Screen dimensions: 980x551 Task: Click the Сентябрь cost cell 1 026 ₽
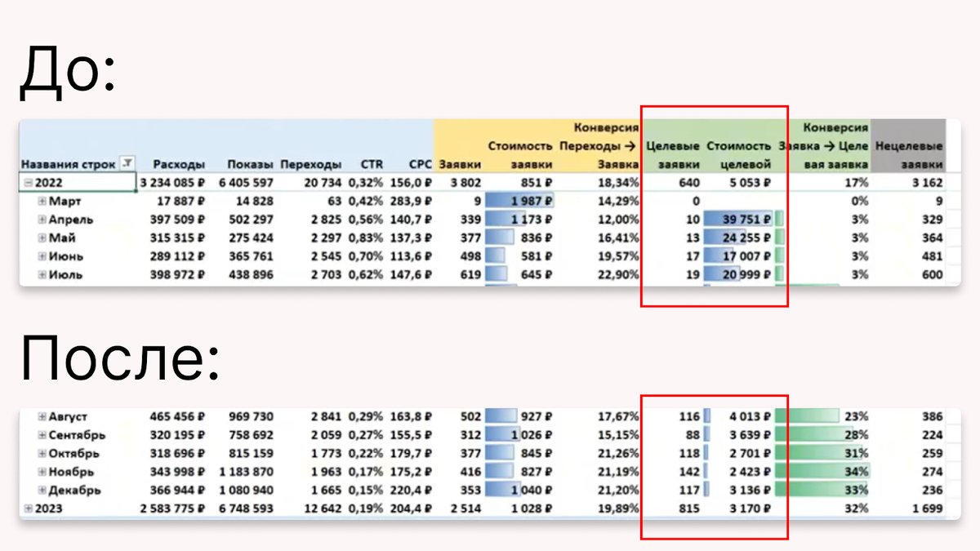click(520, 435)
